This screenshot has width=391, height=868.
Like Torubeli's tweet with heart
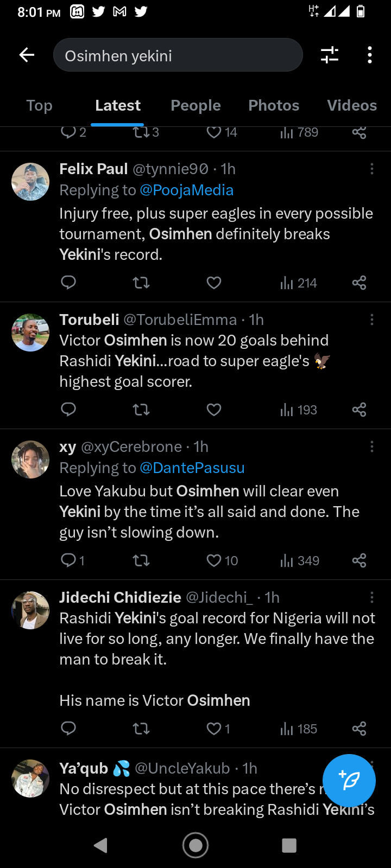pos(214,410)
